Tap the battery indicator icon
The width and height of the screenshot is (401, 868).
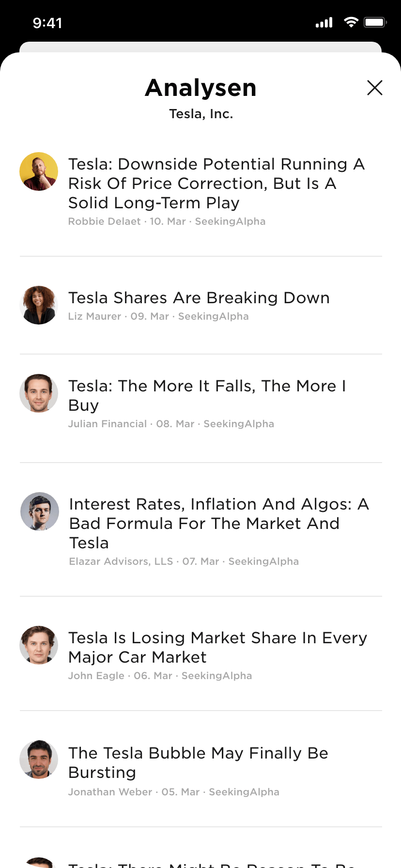tap(375, 22)
